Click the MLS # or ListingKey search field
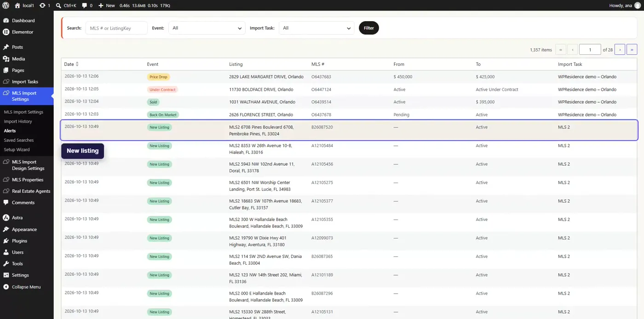Screen dimensions: 644x319 tap(116, 28)
